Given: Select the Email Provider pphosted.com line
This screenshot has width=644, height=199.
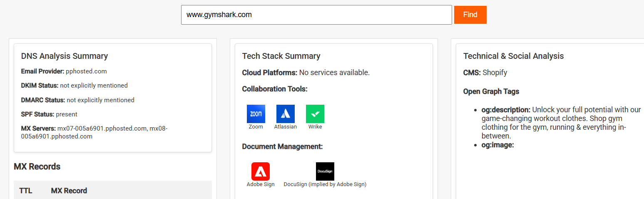Looking at the screenshot, I should pos(64,71).
